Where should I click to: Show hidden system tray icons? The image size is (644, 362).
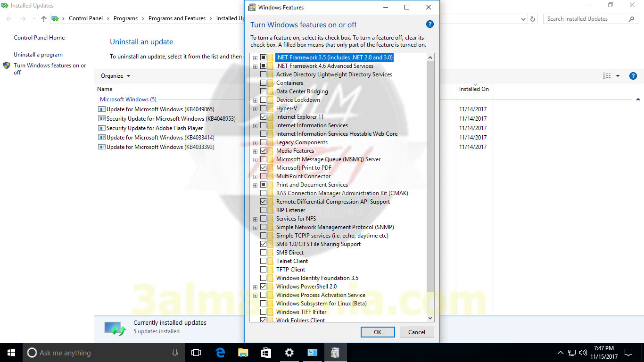560,353
